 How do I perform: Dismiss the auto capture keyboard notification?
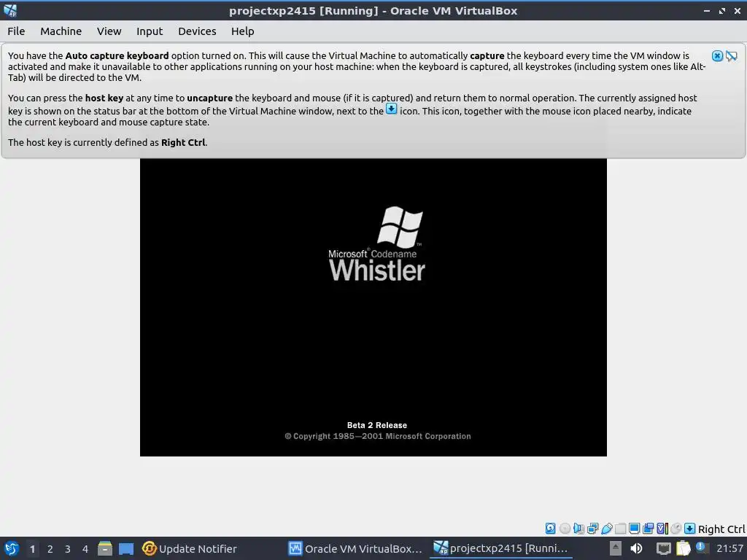coord(717,56)
